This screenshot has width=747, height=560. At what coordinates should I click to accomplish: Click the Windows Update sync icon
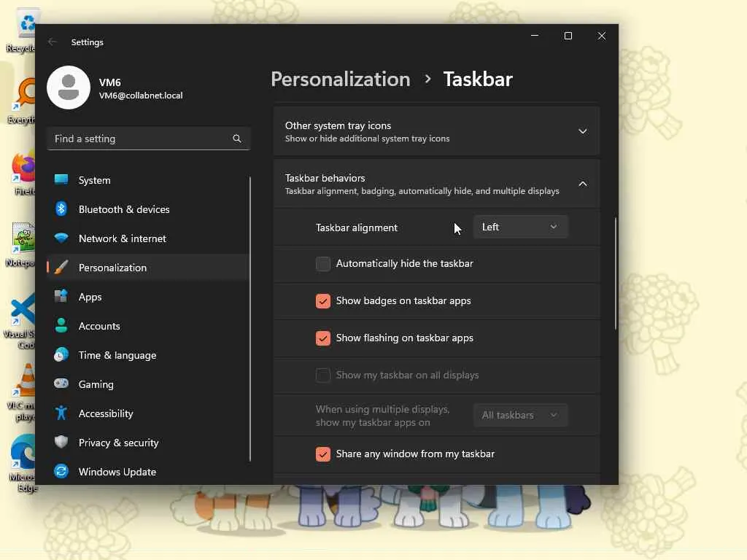(x=61, y=471)
